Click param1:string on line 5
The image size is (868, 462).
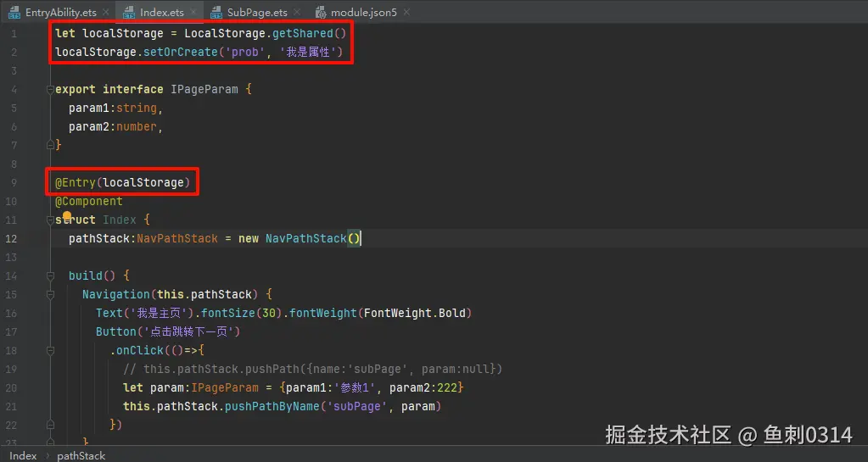(113, 108)
